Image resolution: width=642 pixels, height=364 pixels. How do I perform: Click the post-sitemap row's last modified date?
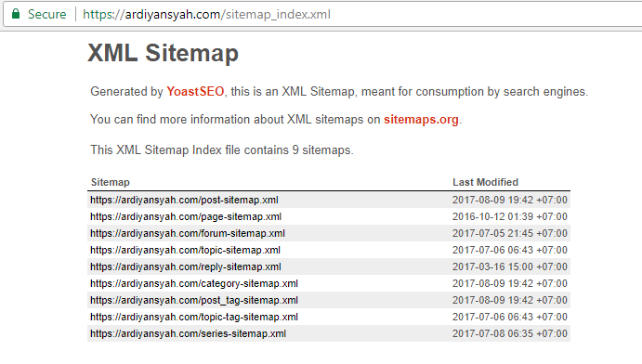coord(510,200)
